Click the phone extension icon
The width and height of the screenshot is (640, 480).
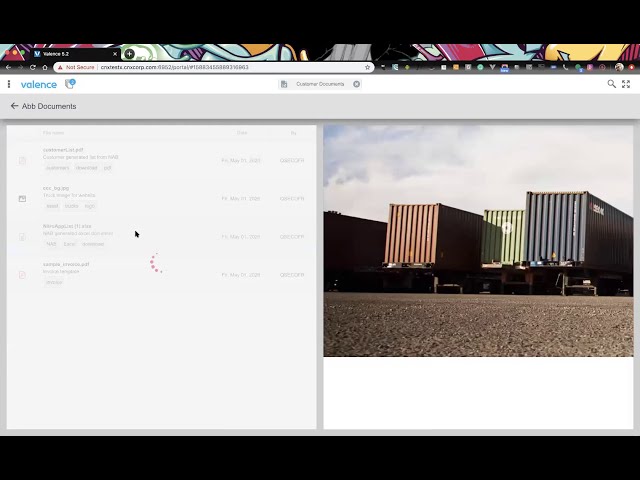point(565,67)
